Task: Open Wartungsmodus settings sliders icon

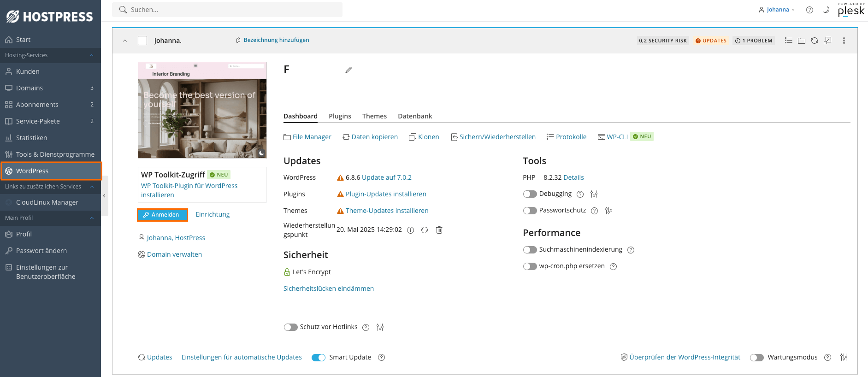Action: pyautogui.click(x=844, y=357)
